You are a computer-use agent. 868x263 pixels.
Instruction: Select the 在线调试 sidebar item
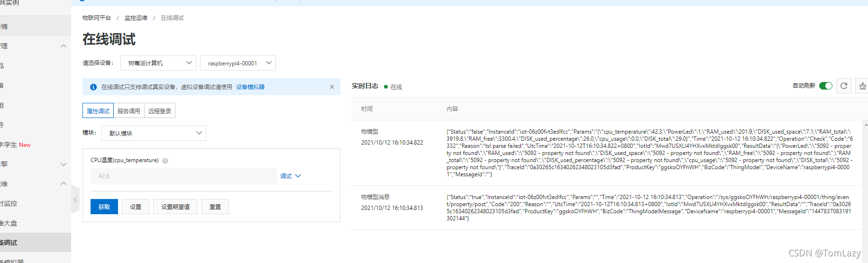coord(36,243)
